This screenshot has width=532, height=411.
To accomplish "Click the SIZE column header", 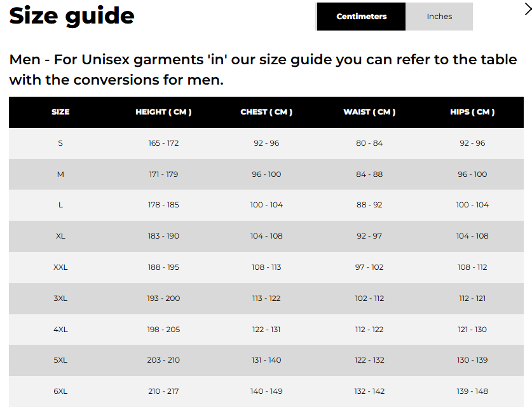I will (60, 112).
